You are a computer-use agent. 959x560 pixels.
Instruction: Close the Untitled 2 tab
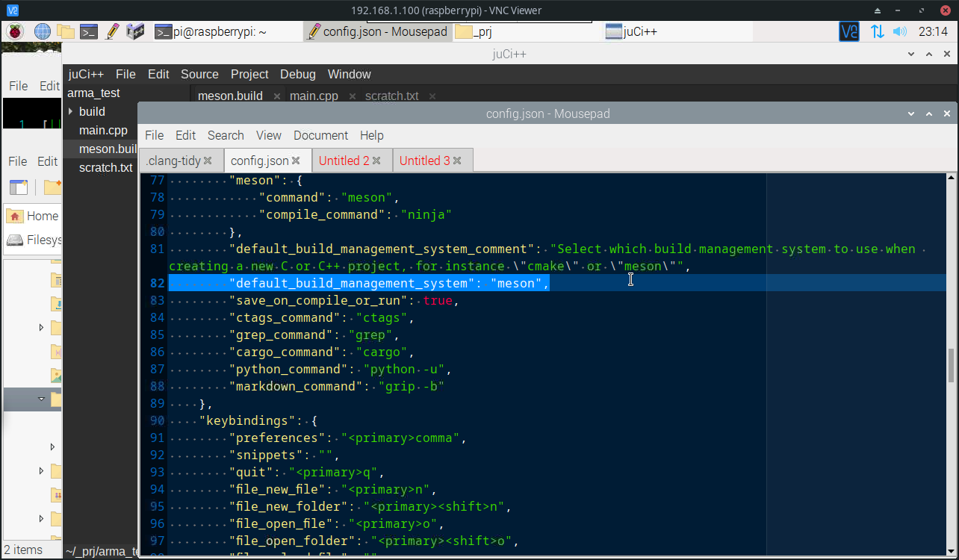click(x=376, y=161)
